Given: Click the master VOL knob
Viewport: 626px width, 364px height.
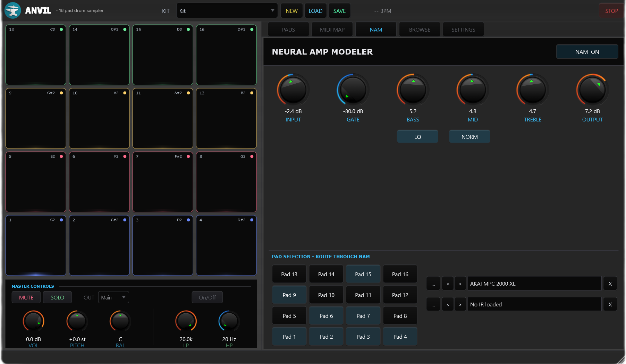Looking at the screenshot, I should click(33, 321).
